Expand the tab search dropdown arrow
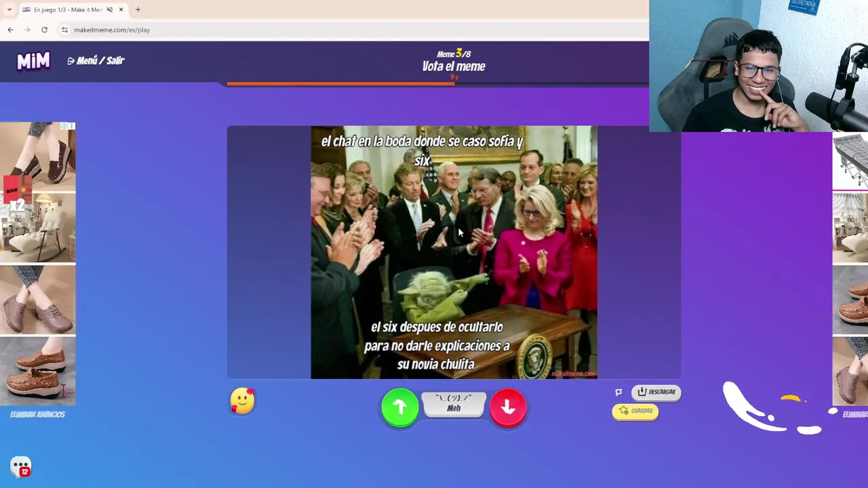 9,9
